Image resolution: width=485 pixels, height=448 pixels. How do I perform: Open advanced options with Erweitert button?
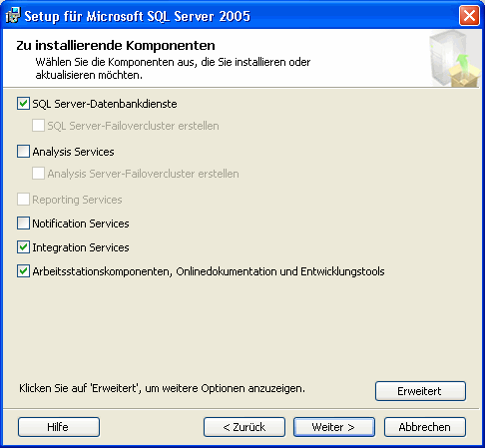click(x=420, y=391)
